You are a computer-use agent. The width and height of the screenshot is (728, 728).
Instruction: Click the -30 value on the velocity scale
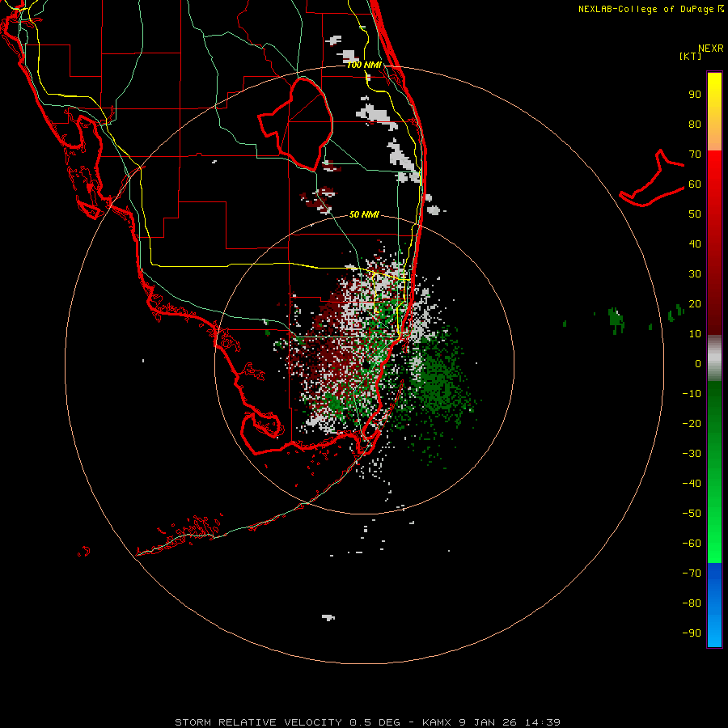pyautogui.click(x=692, y=453)
